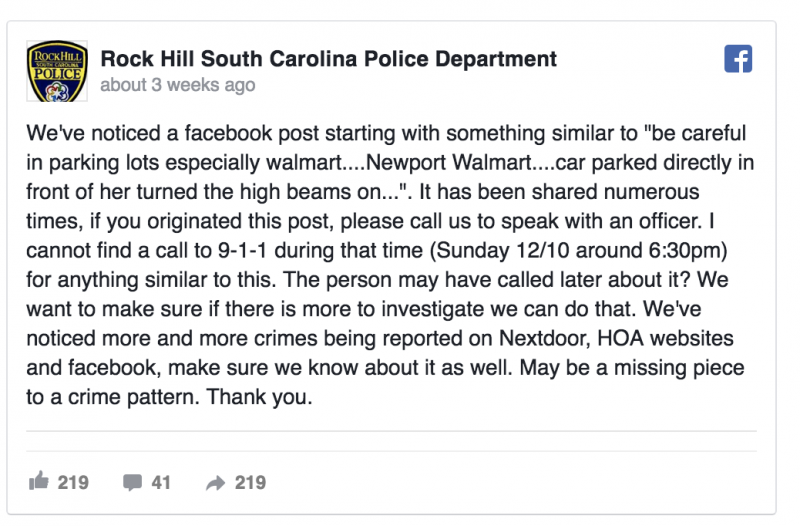Click the 'Sunday 12/10 around 6:30pm' text
Image resolution: width=800 pixels, height=526 pixels.
[x=578, y=251]
